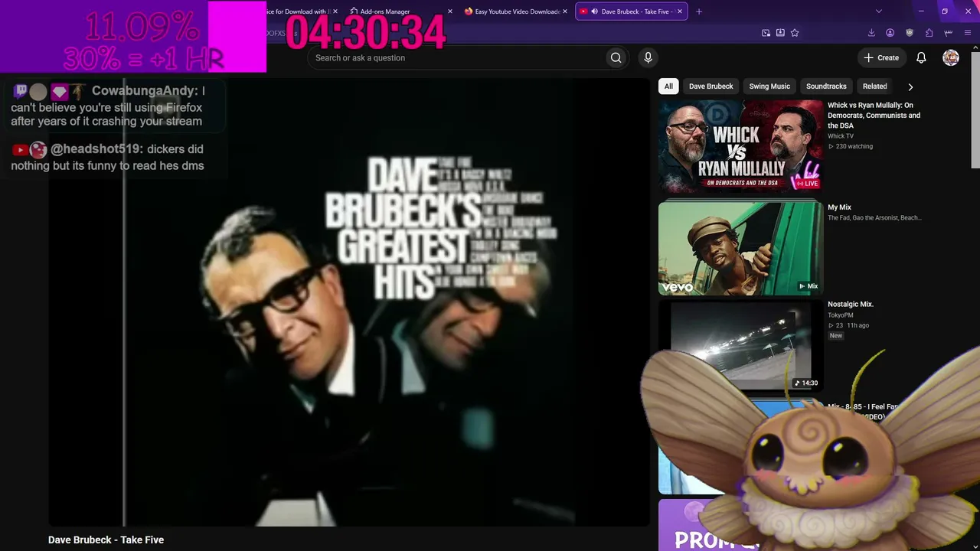
Task: Click the Dave Brubeck video player area
Action: [x=349, y=302]
